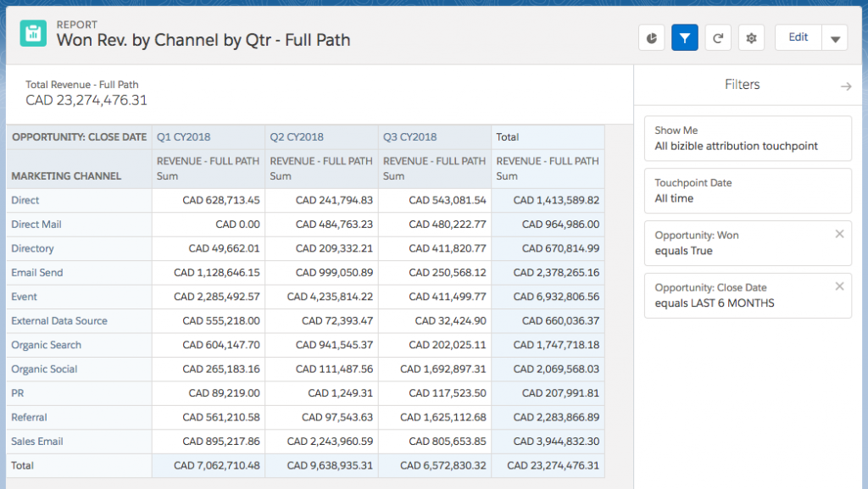Refresh the report data

[x=718, y=37]
